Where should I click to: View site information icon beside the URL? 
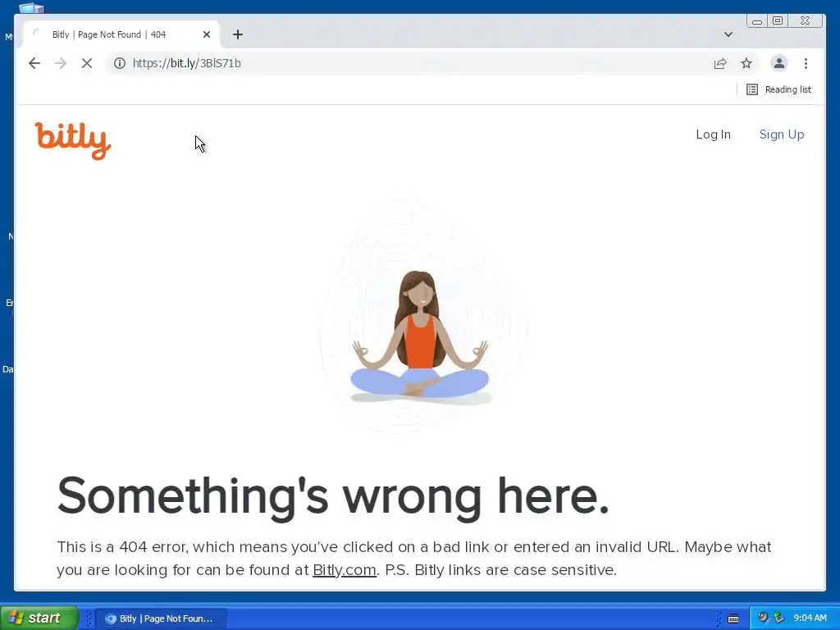pos(120,63)
